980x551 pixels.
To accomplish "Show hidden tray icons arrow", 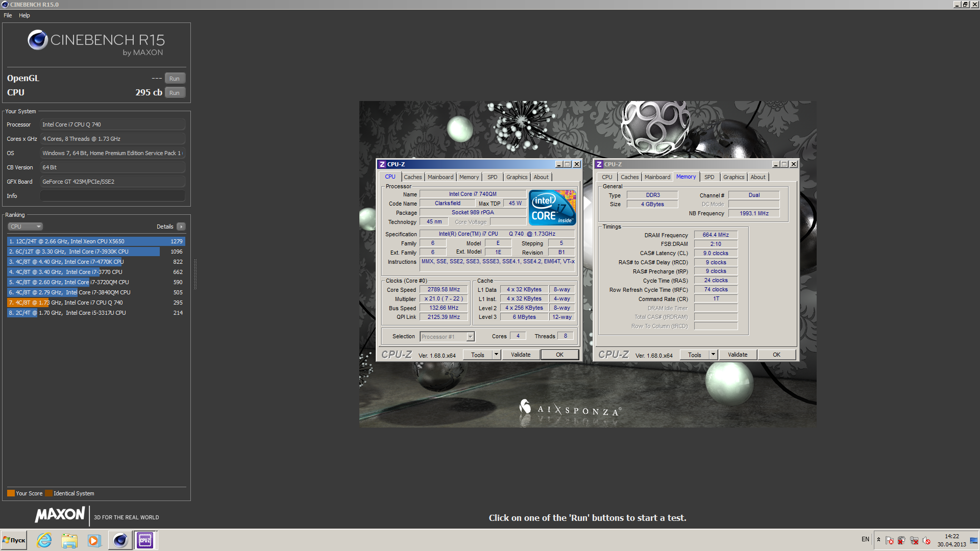I will 878,540.
